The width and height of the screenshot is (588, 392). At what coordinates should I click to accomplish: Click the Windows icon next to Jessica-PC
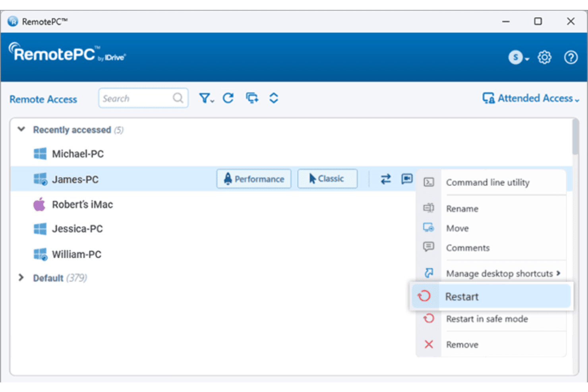(x=40, y=229)
